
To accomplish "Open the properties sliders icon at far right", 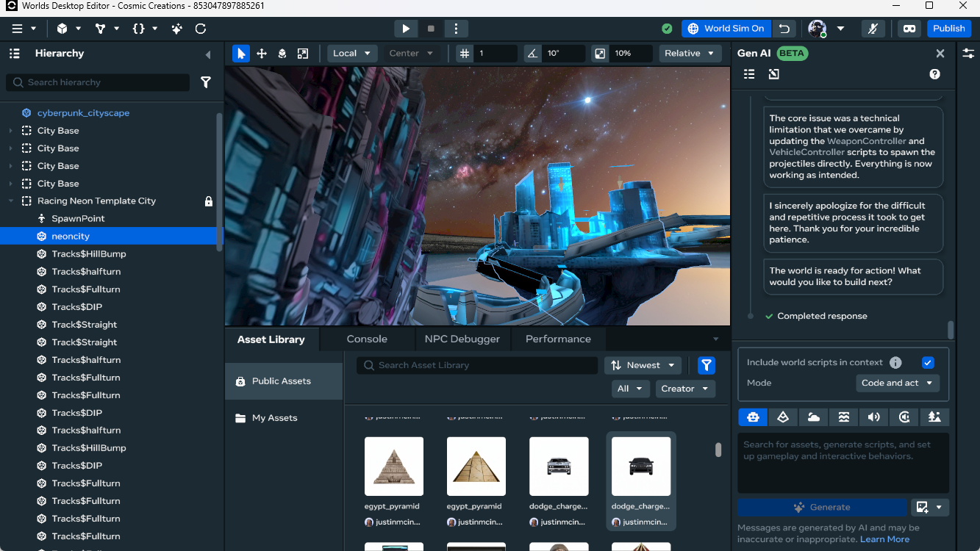I will click(968, 54).
